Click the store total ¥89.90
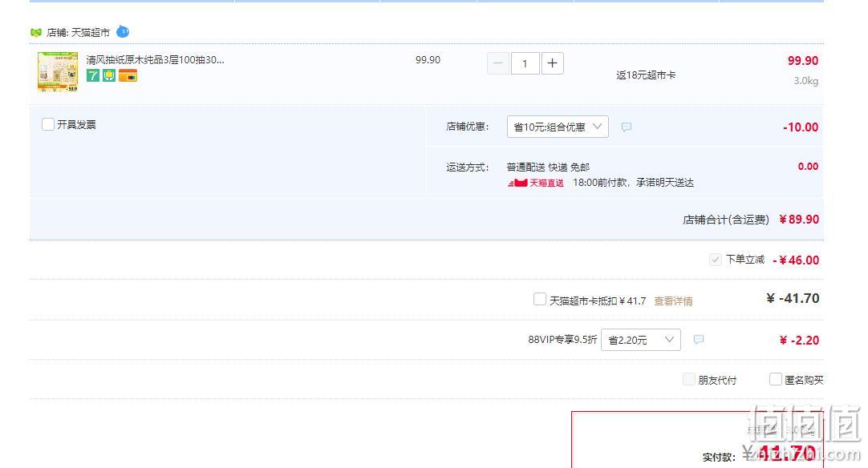Screen dimensions: 868x468 [799, 219]
